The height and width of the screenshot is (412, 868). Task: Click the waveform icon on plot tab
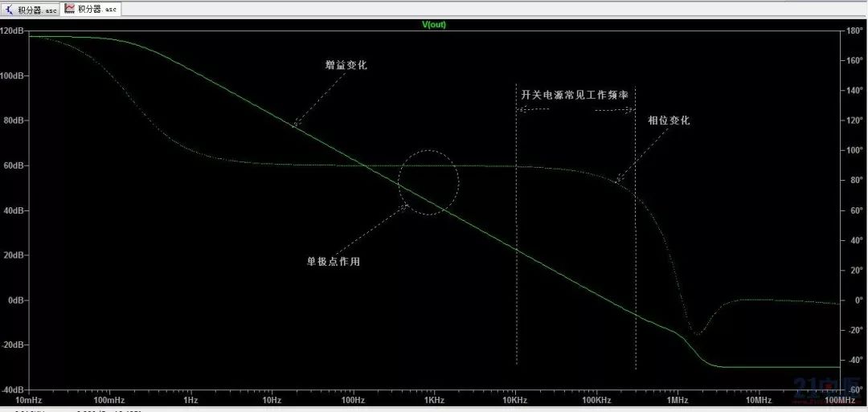tap(70, 8)
